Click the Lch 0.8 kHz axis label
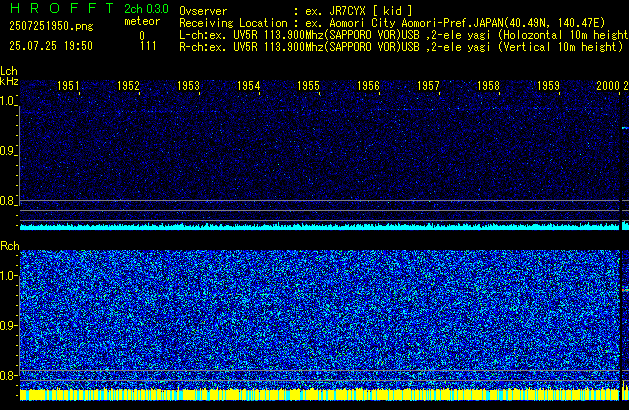This screenshot has height=410, width=629. 8,201
